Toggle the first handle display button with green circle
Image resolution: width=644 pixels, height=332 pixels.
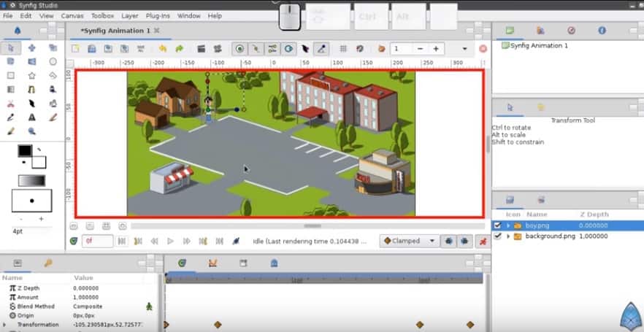[x=239, y=48]
